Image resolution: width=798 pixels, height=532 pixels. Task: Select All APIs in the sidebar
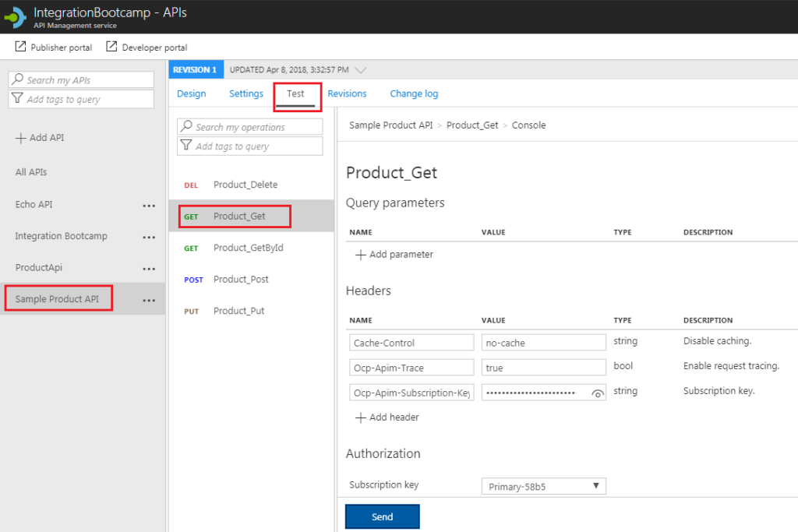point(31,172)
